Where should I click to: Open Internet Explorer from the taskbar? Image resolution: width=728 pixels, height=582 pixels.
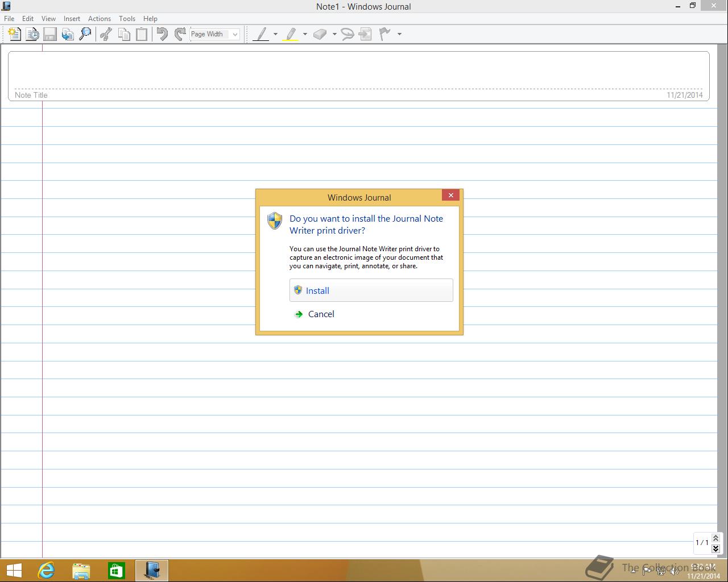click(x=46, y=571)
